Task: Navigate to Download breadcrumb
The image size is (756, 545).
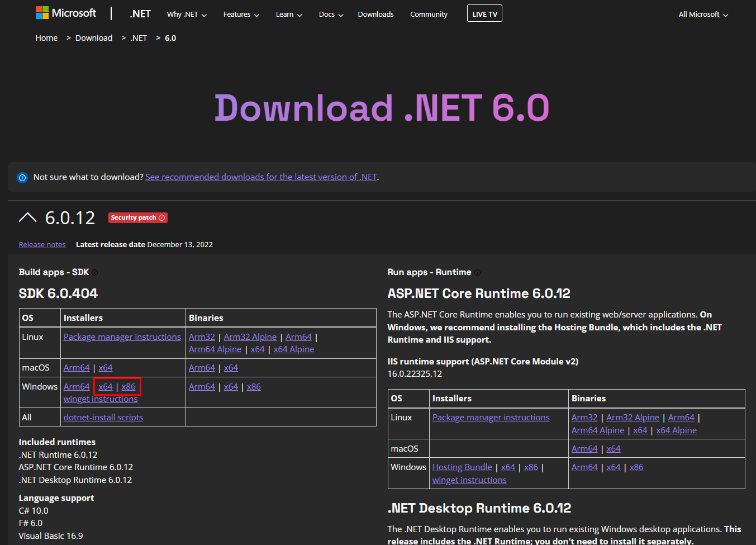Action: click(x=94, y=38)
